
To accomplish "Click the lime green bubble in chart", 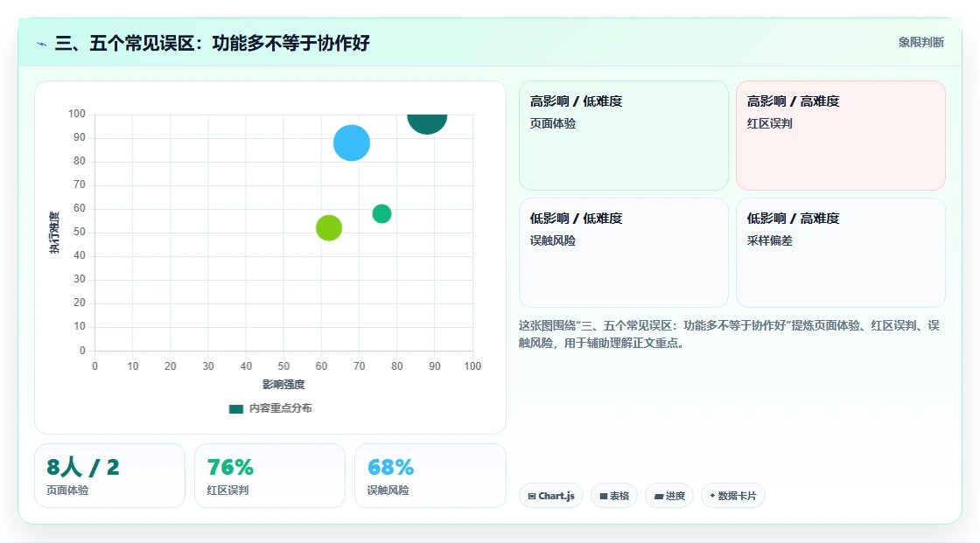I will click(x=329, y=228).
